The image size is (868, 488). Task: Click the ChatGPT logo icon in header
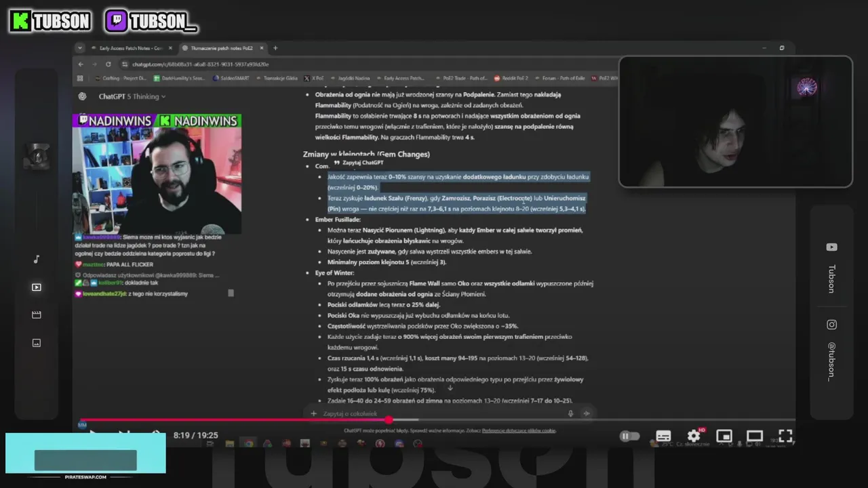click(82, 96)
